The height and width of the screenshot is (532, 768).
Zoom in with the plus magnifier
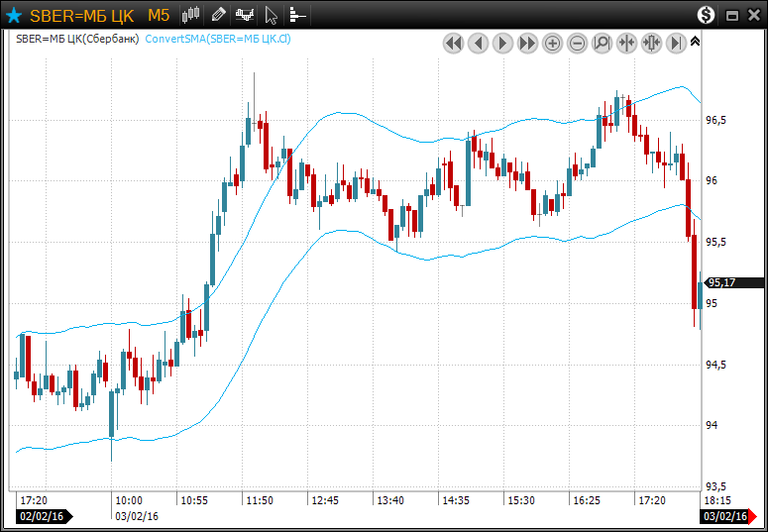point(553,43)
